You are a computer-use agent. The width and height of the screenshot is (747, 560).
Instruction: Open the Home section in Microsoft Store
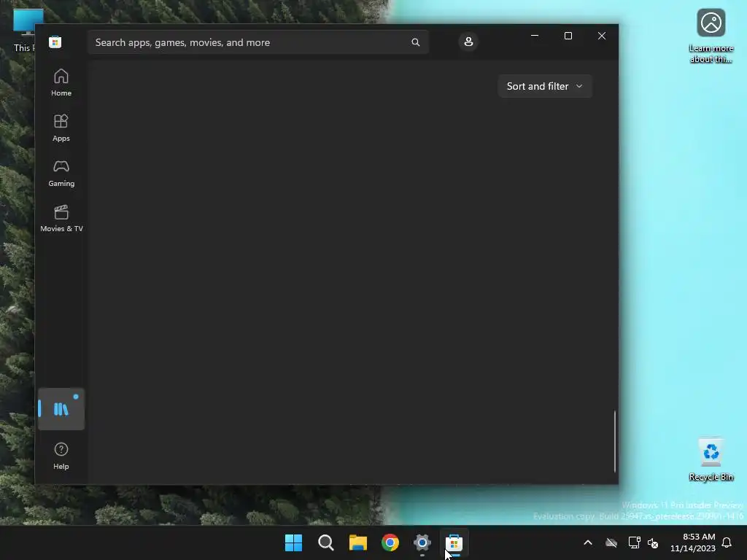(x=61, y=83)
